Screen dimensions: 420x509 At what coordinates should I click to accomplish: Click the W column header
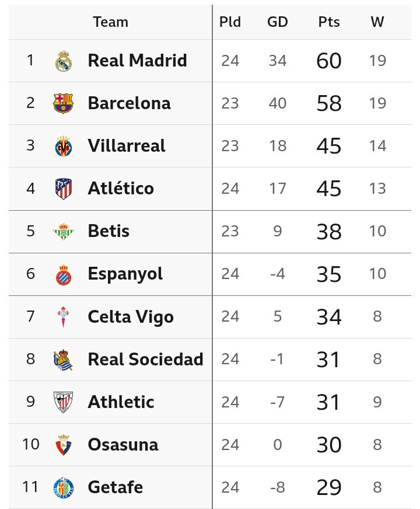pyautogui.click(x=377, y=22)
